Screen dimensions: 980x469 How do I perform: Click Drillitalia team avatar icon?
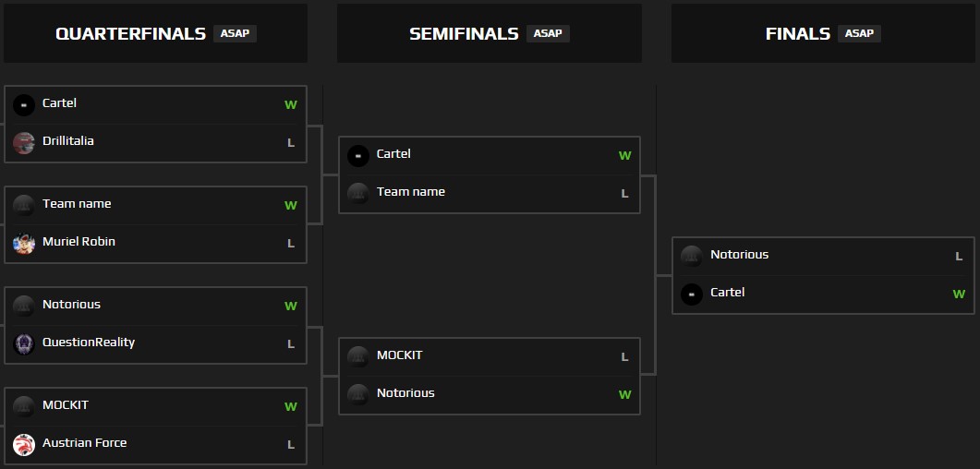tap(24, 143)
